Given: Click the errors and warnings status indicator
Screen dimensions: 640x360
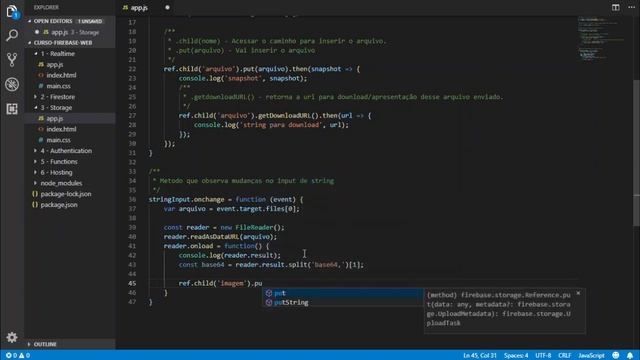Looking at the screenshot, I should (18, 355).
